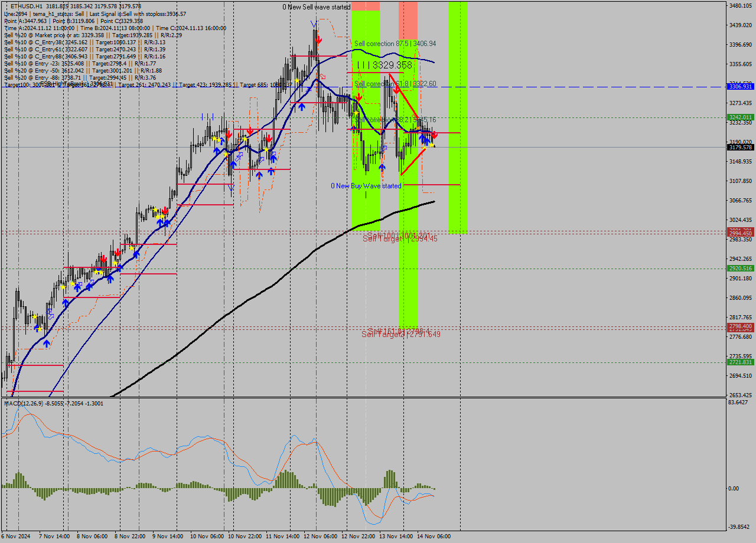Select the 2860.095 price scale value
Image resolution: width=756 pixels, height=543 pixels.
point(741,298)
